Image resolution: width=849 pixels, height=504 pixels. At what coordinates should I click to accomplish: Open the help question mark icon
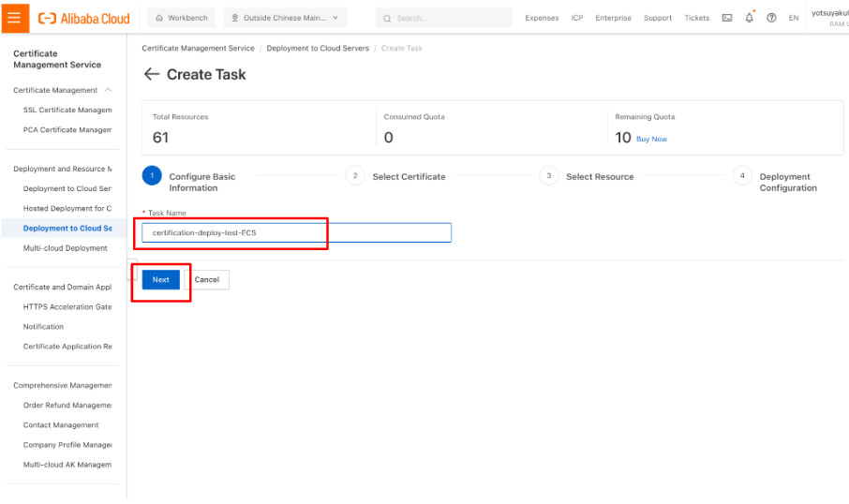(771, 18)
